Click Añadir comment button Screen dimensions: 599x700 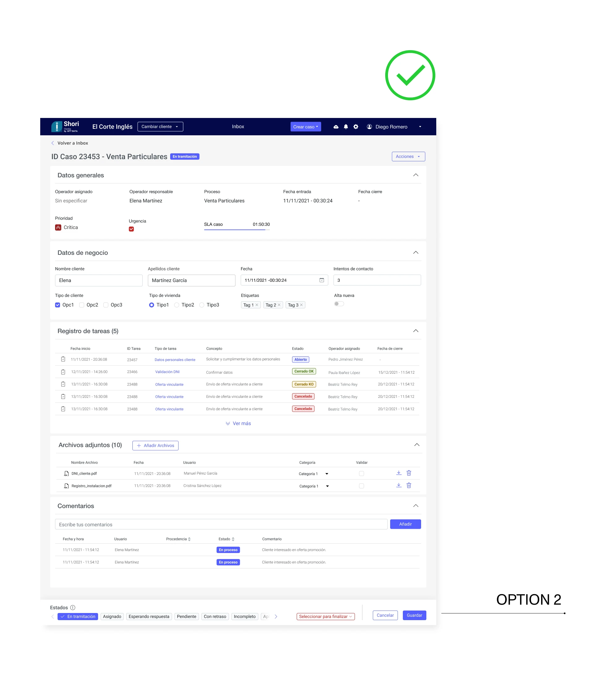pyautogui.click(x=405, y=524)
